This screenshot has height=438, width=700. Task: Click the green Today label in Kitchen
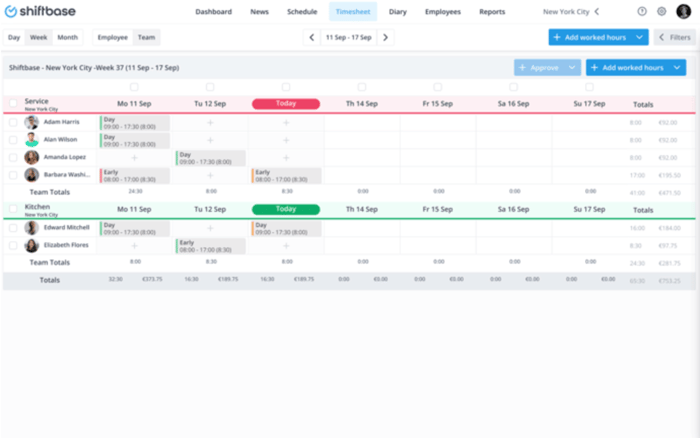pyautogui.click(x=286, y=209)
